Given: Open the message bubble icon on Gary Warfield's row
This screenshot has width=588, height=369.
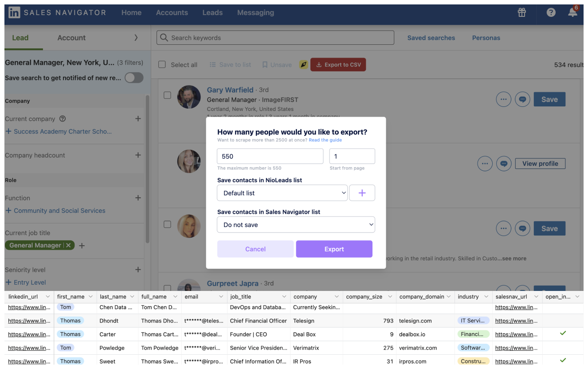Looking at the screenshot, I should 522,99.
